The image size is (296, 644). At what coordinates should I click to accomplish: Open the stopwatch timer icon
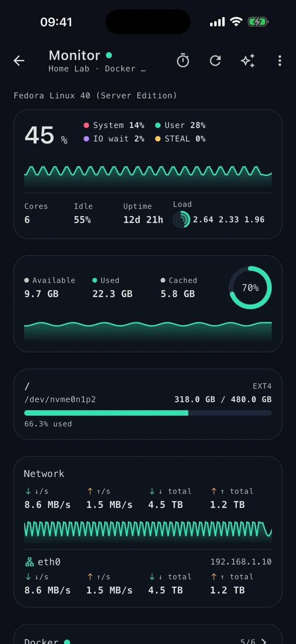183,61
